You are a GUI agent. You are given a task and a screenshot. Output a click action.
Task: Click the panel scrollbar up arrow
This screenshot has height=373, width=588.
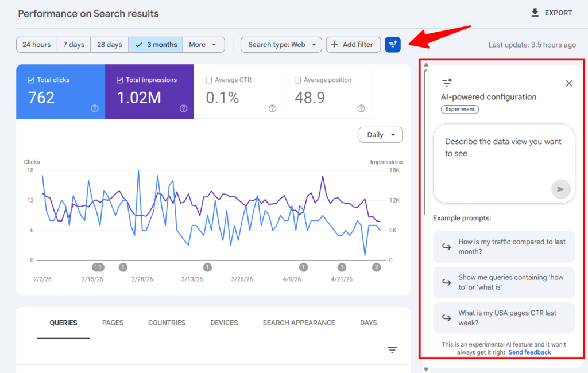pyautogui.click(x=426, y=65)
